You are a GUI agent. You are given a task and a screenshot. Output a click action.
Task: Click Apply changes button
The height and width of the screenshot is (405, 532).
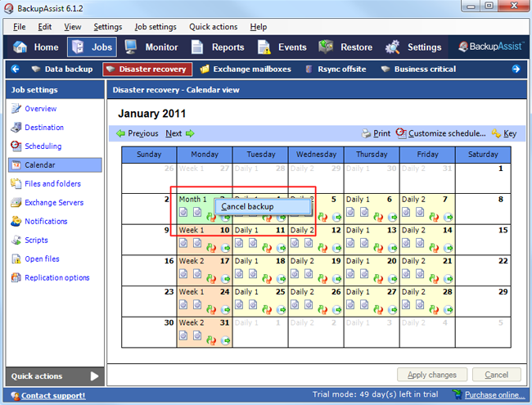[x=432, y=375]
